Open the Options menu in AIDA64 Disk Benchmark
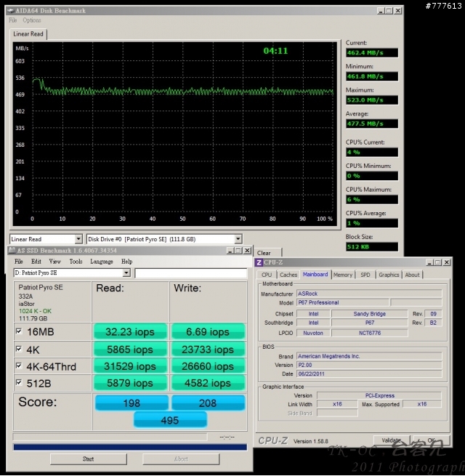Image resolution: width=465 pixels, height=476 pixels. tap(32, 20)
